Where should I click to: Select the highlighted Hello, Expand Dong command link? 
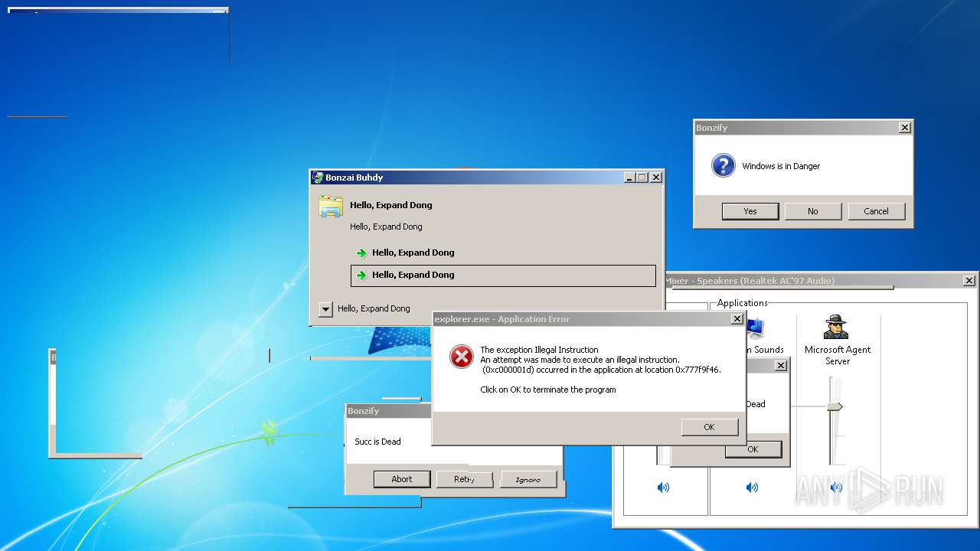coord(503,275)
